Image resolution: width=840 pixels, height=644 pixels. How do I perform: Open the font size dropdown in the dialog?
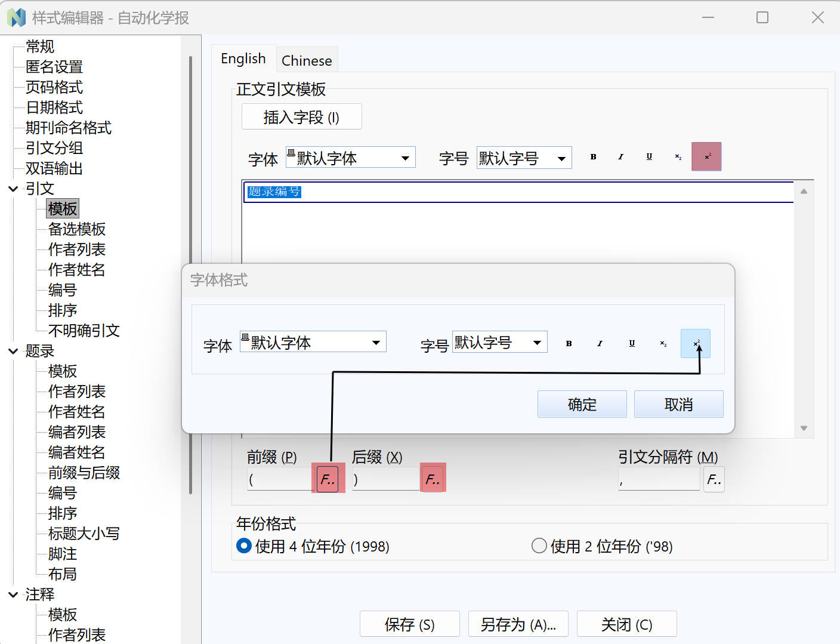click(537, 343)
